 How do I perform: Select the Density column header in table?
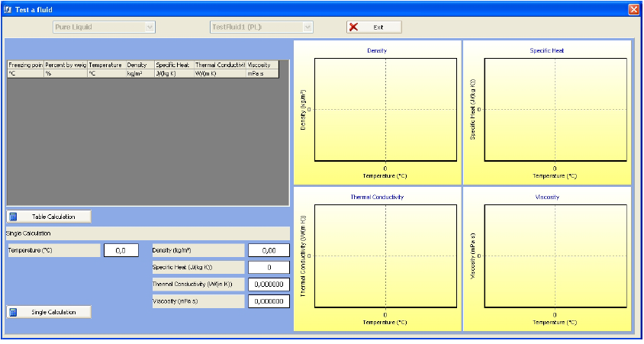[x=140, y=65]
